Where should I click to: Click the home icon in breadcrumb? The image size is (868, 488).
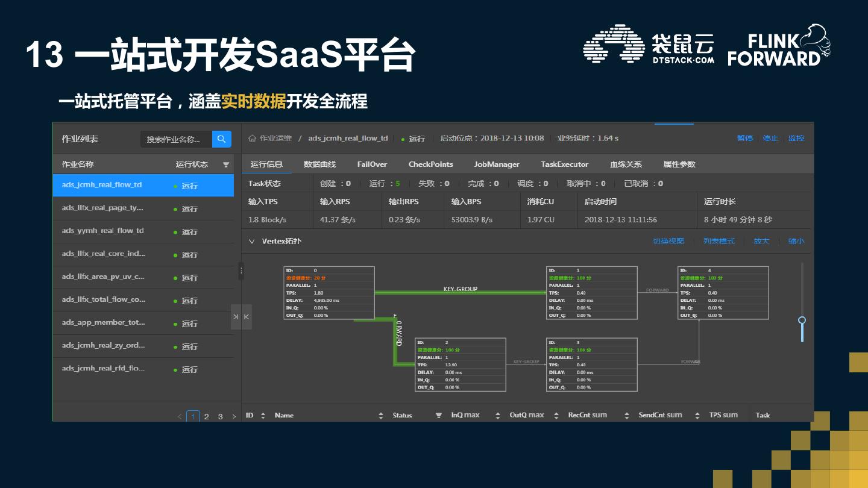pos(252,138)
